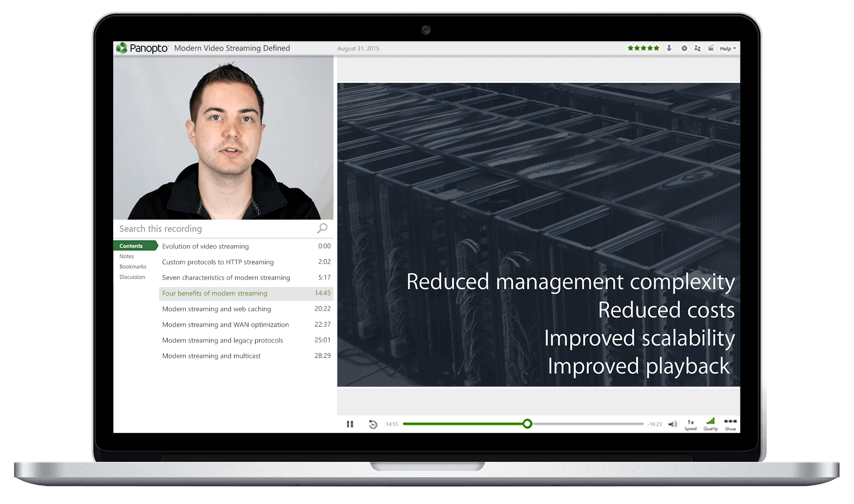Click the replay/rewind icon in playback bar
The height and width of the screenshot is (504, 854).
click(x=372, y=424)
